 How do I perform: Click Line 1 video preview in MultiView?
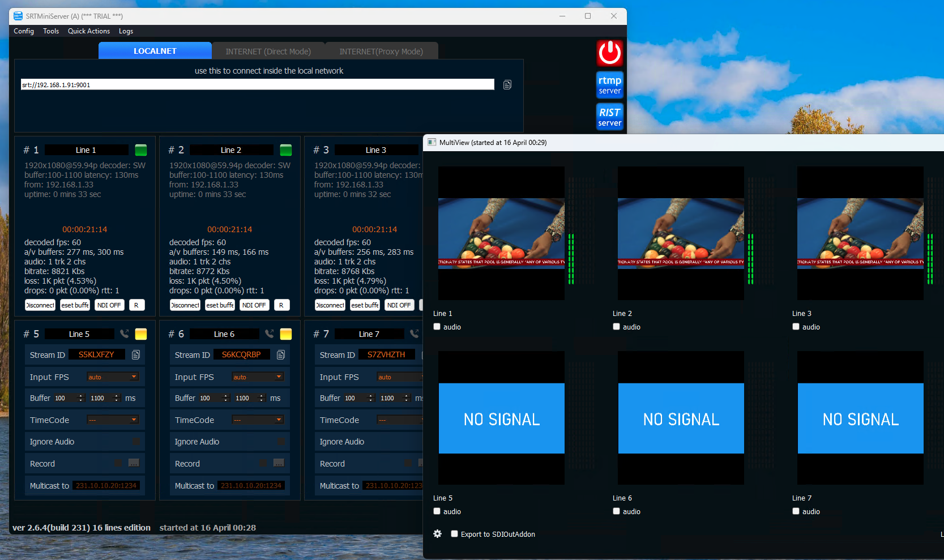point(501,233)
